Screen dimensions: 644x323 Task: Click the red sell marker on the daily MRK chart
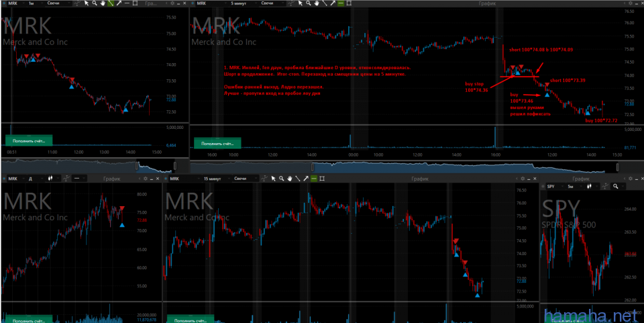pyautogui.click(x=122, y=208)
